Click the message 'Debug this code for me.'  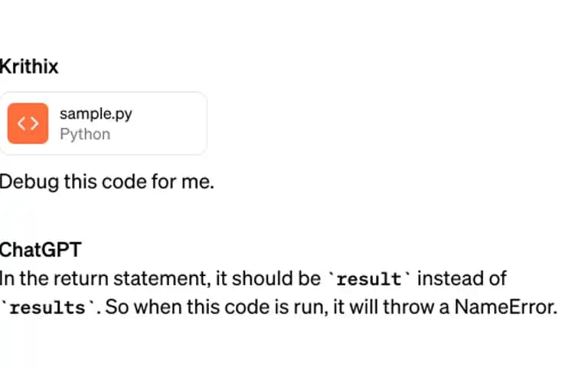tap(107, 182)
